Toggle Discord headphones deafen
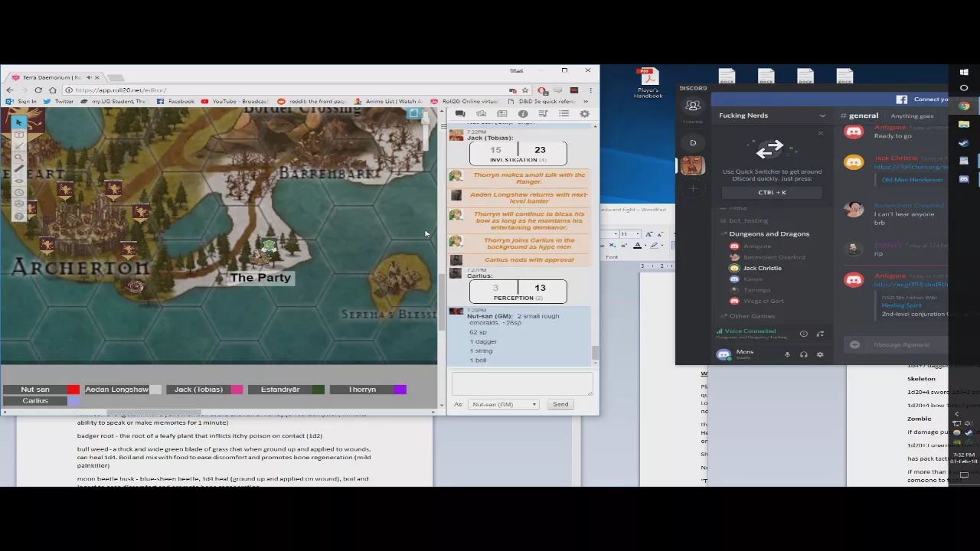The width and height of the screenshot is (980, 551). (803, 354)
